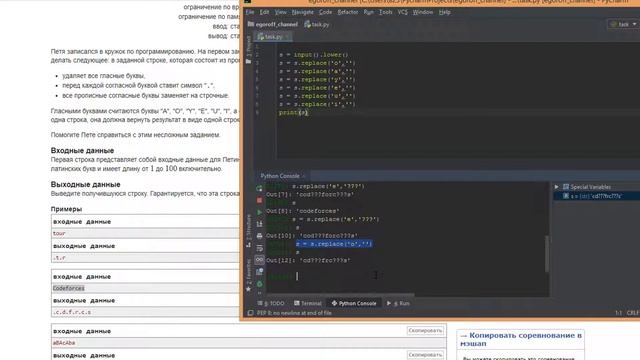Select the Python Console panel header tab

280,176
